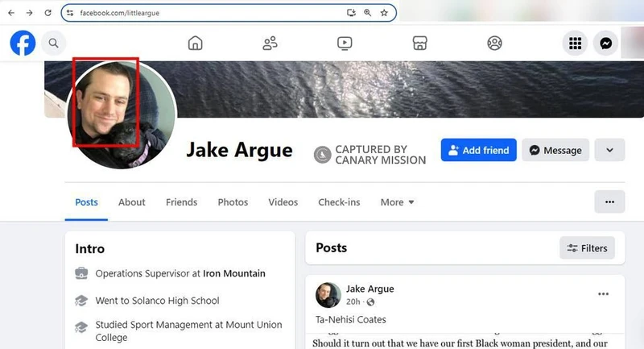Click the post author's small avatar
This screenshot has height=349, width=644.
(328, 295)
